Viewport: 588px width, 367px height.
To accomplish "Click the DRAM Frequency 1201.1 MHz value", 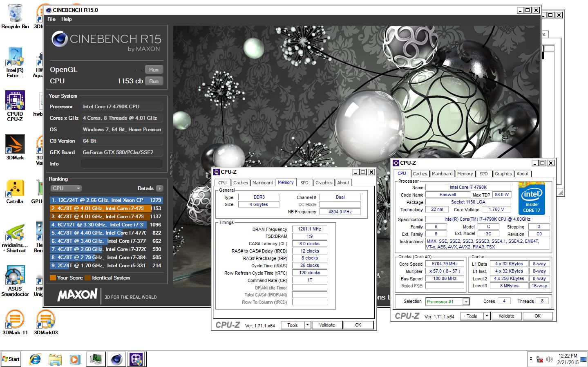I will pyautogui.click(x=309, y=229).
